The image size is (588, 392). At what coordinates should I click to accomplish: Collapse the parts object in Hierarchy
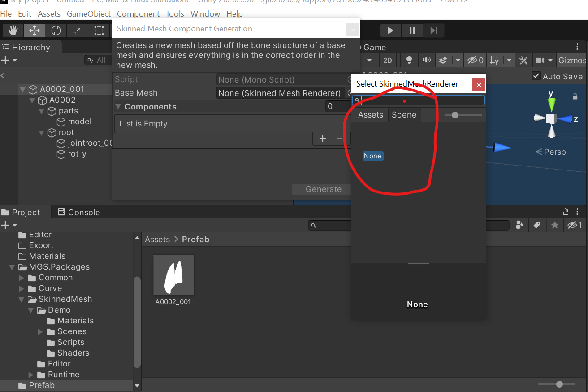click(42, 111)
